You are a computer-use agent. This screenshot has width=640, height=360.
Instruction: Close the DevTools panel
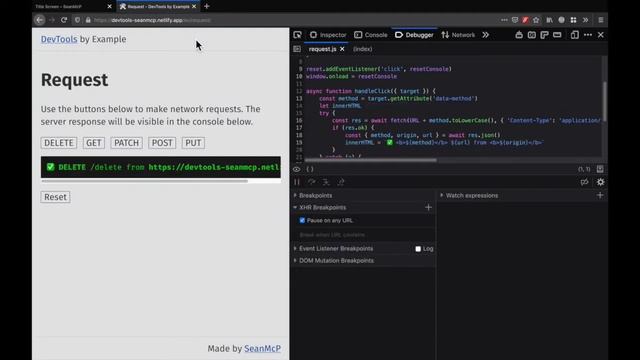(601, 35)
